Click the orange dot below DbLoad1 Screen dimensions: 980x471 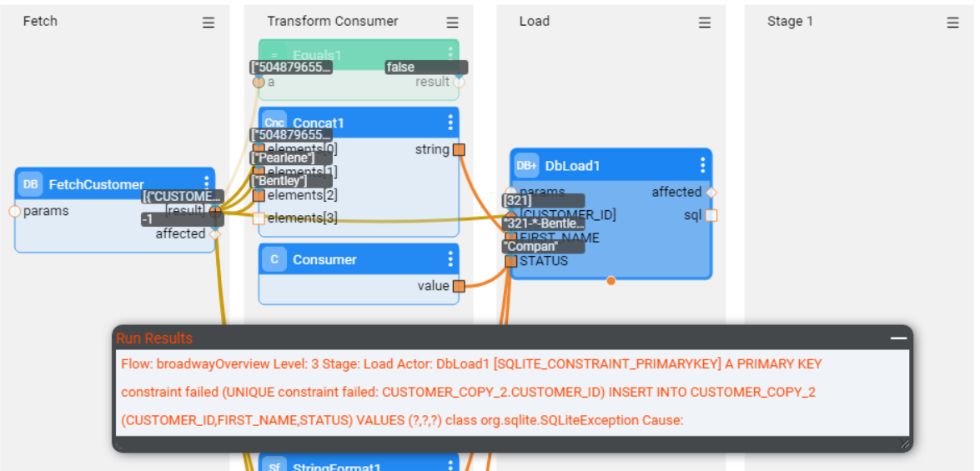coord(611,281)
